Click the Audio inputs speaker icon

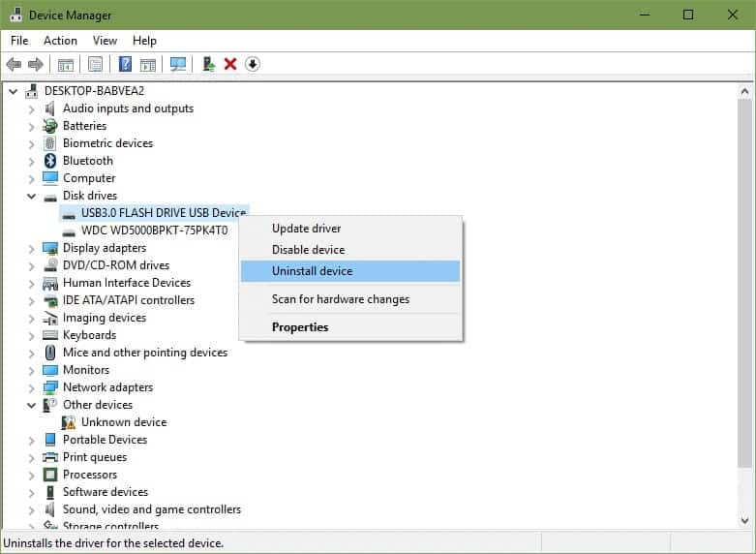(x=49, y=108)
